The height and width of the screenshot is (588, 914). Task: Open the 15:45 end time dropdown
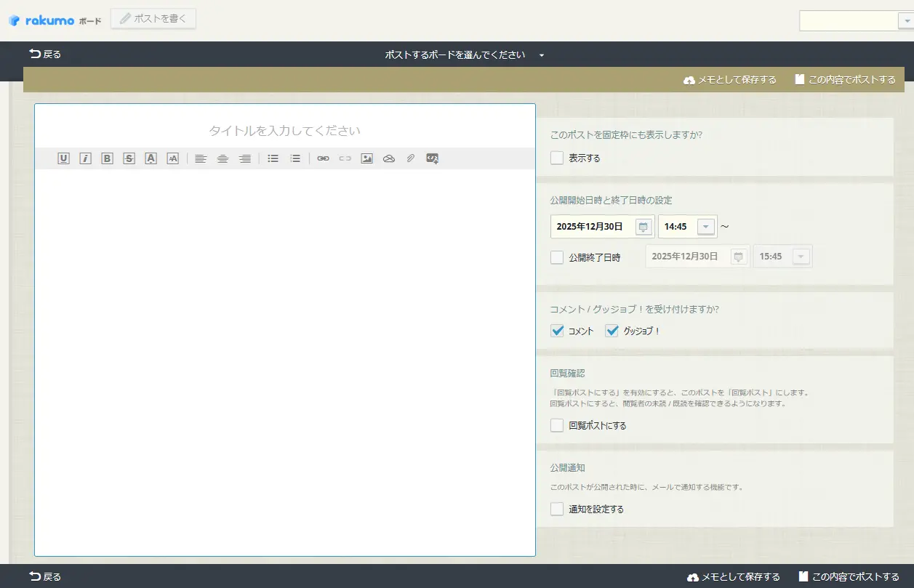pos(801,257)
